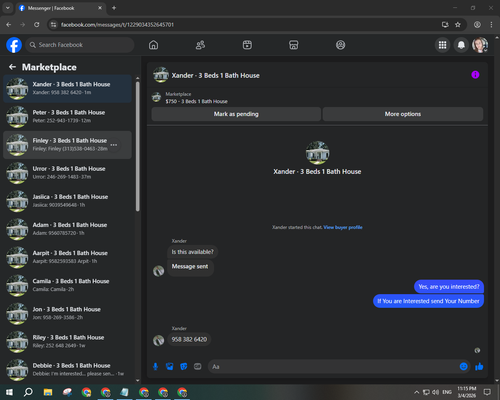500x400 pixels.
Task: Open Aarpit - 3 Beds 1 Bath House chat
Action: click(x=67, y=257)
